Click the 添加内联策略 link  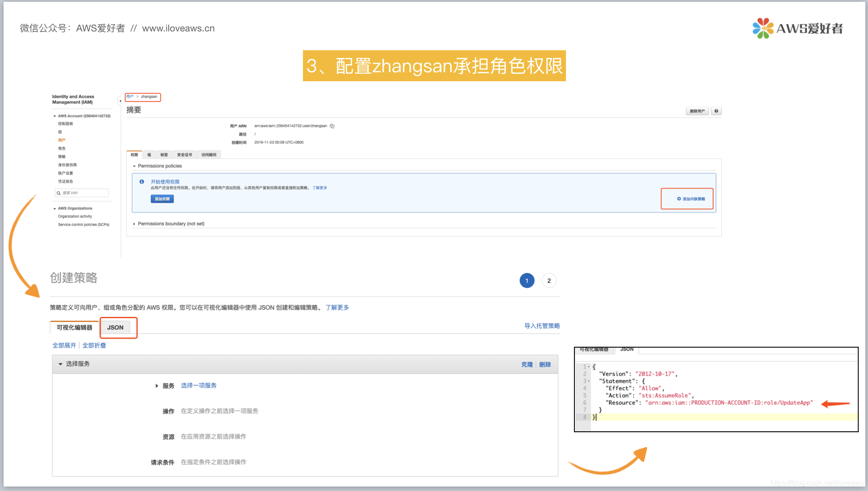694,199
